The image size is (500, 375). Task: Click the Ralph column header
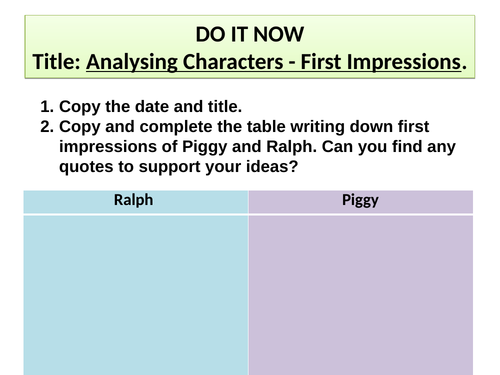pos(133,200)
